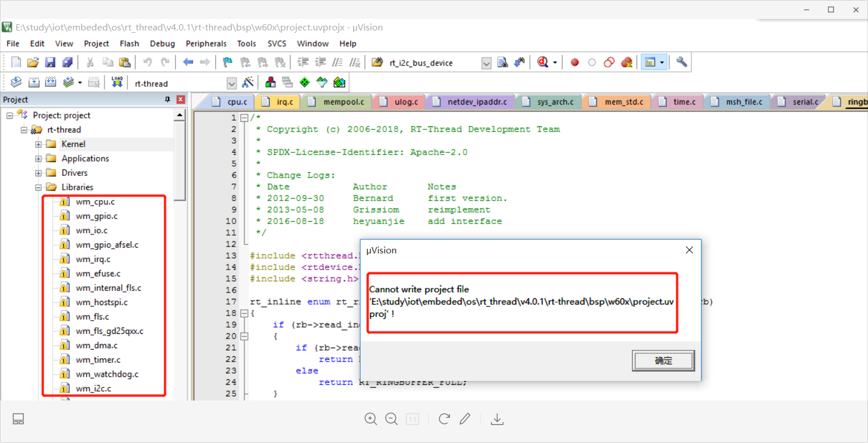
Task: Download code to flash with LOAD
Action: point(117,83)
